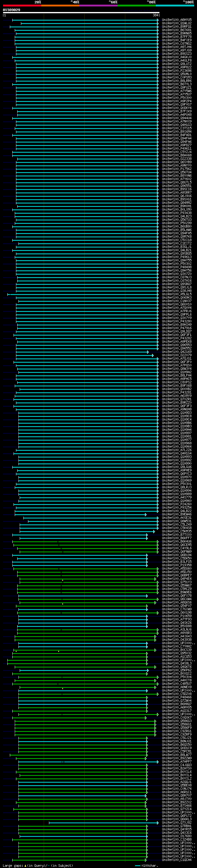Click the UniRef100_Q9LUT2 hit label
Image resolution: width=197 pixels, height=868 pixels.
click(177, 64)
